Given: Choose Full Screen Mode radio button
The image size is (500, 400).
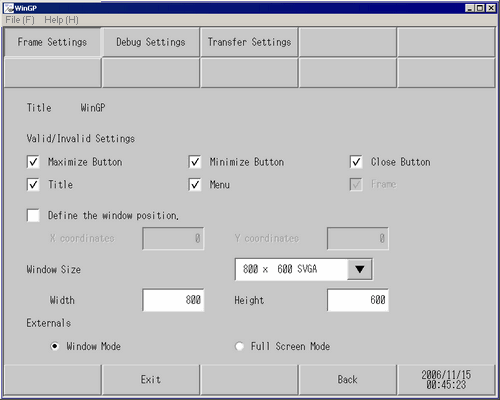Looking at the screenshot, I should [x=239, y=346].
